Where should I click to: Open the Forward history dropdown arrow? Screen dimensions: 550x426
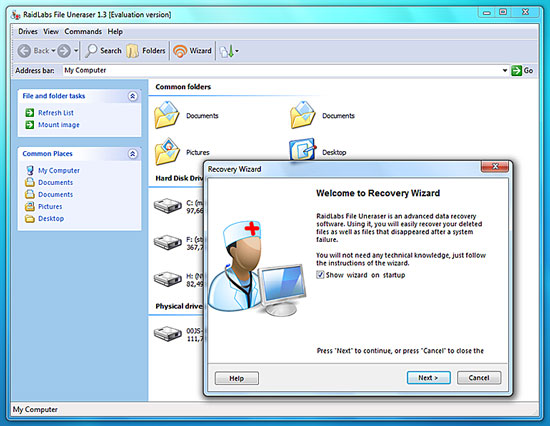click(x=76, y=51)
